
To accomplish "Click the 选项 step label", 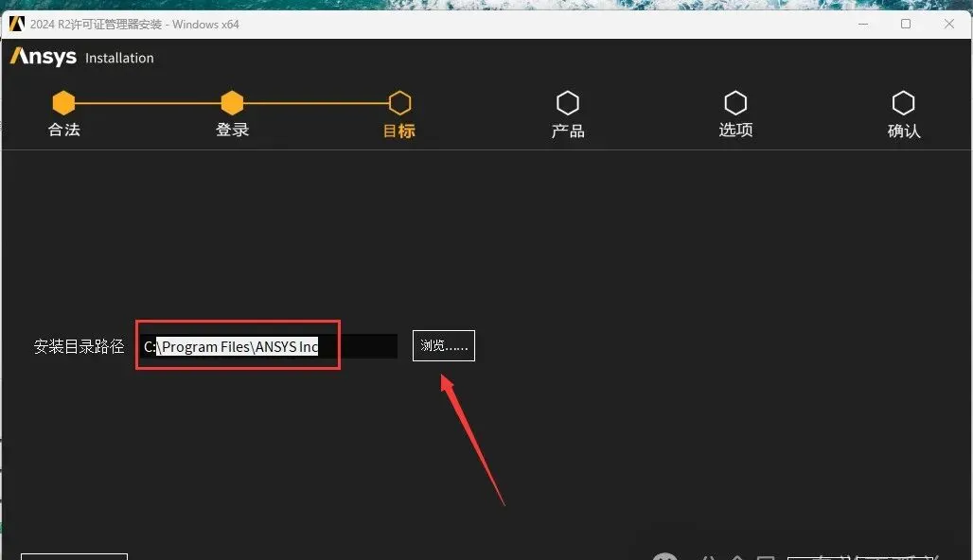I will click(x=736, y=130).
